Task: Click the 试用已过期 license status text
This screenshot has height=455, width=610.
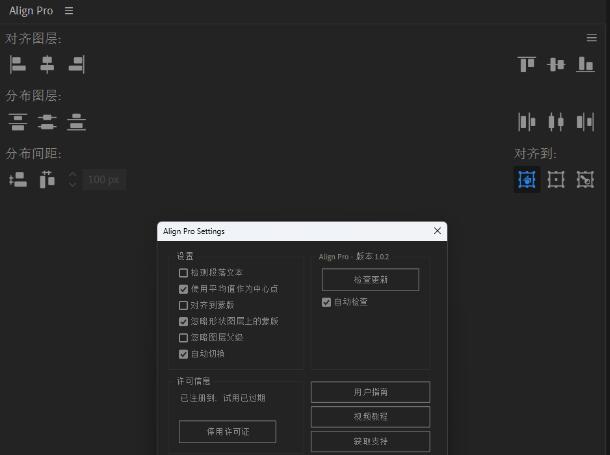Action: click(244, 398)
